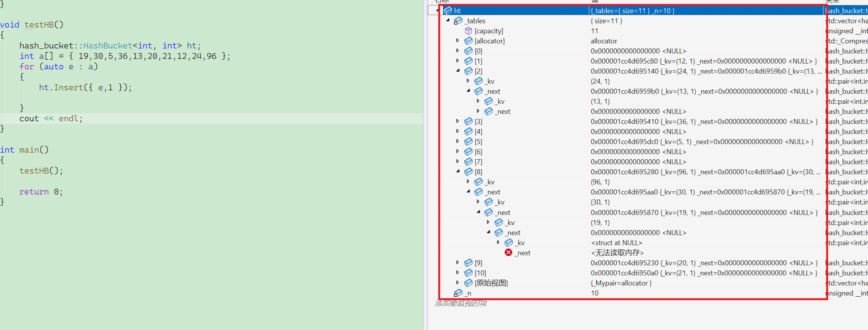Click the cube icon of bucket [10]

468,273
